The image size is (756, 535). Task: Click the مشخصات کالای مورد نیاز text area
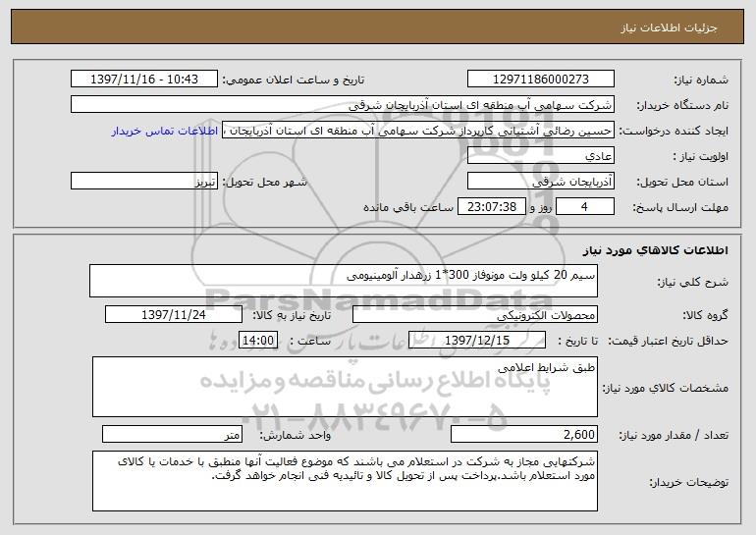[x=345, y=387]
